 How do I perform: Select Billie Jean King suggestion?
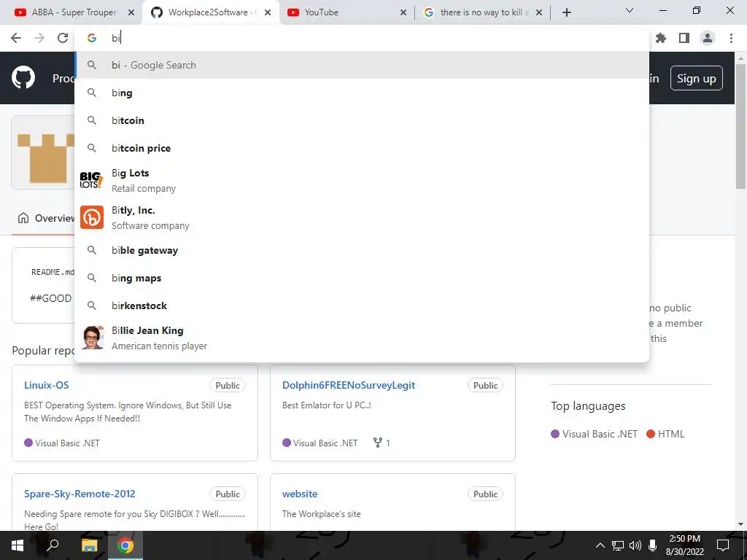click(362, 338)
